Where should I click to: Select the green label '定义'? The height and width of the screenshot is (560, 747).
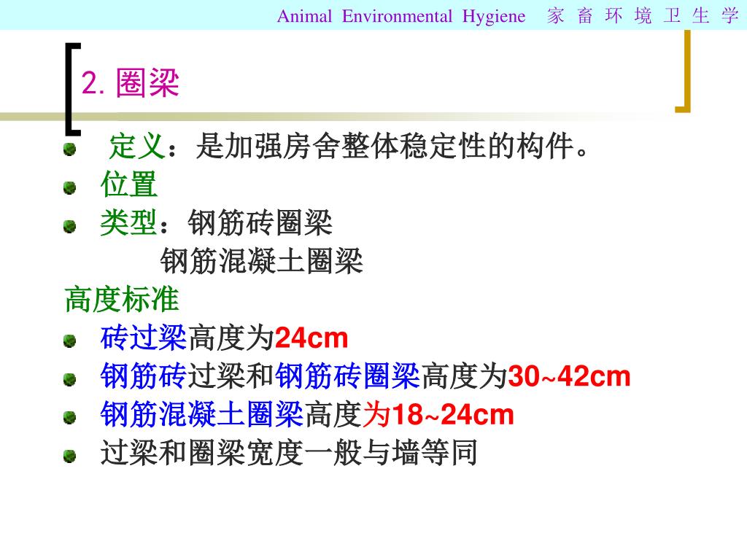tap(137, 146)
